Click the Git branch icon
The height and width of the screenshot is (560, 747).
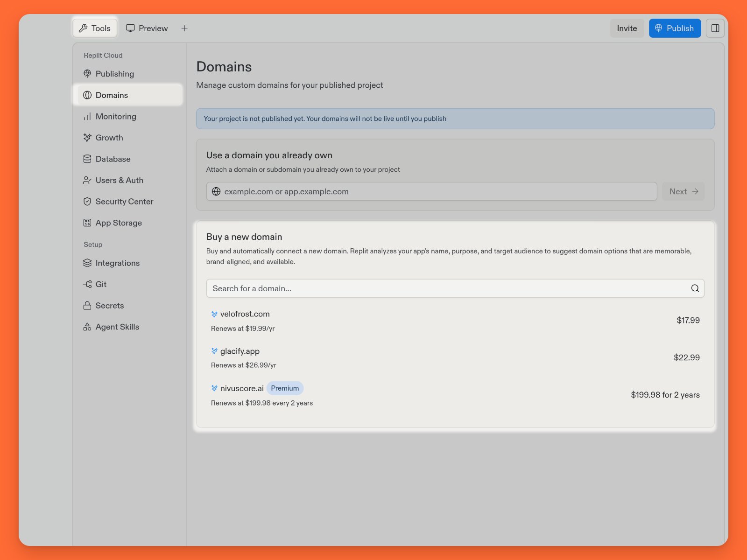coord(87,284)
